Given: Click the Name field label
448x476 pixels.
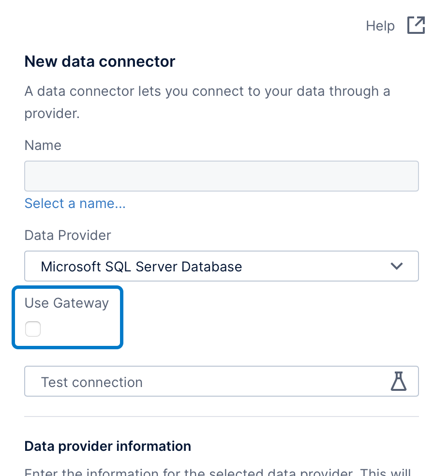Looking at the screenshot, I should click(x=43, y=146).
